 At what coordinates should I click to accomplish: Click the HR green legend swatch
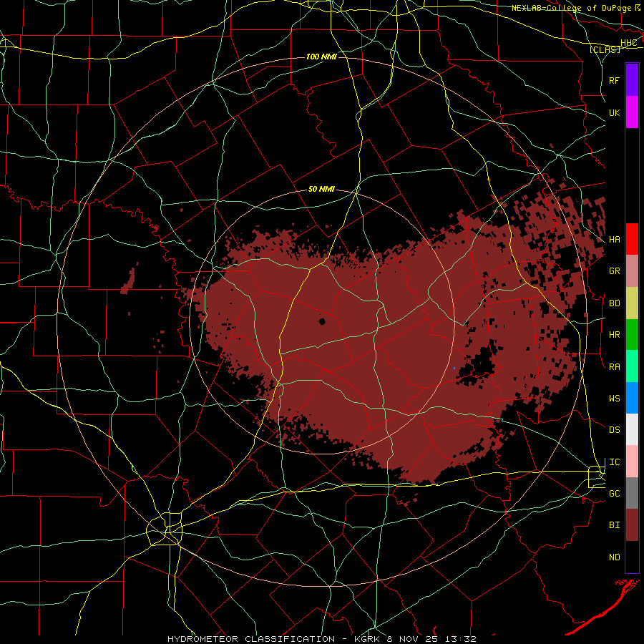point(632,334)
